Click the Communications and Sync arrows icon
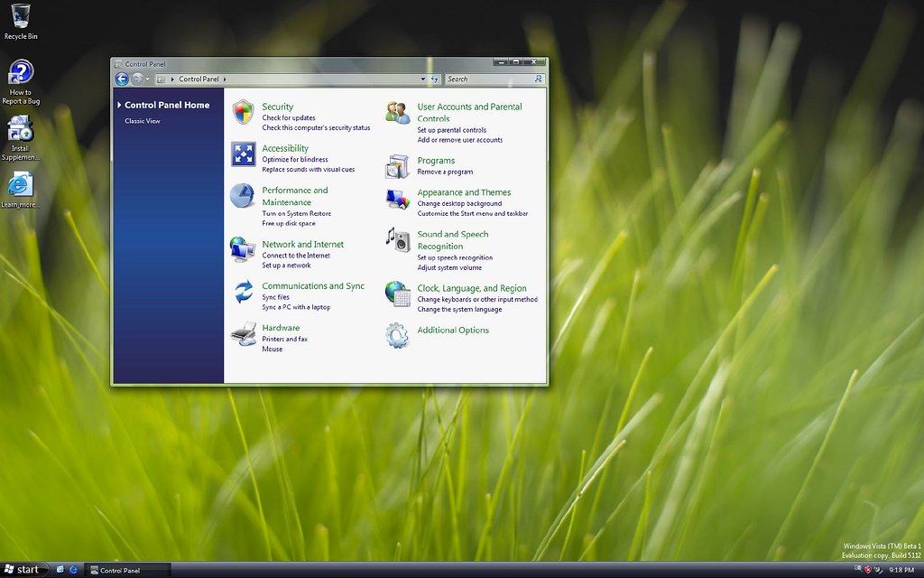 (244, 292)
